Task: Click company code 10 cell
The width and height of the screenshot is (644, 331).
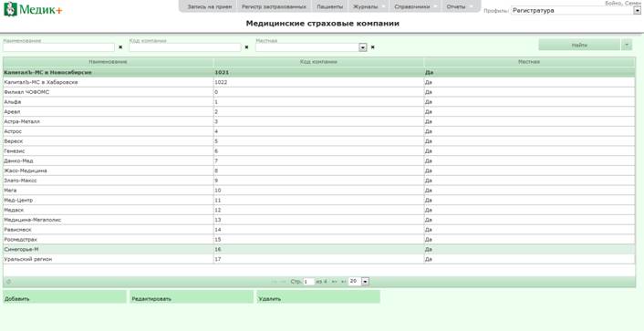Action: click(x=318, y=191)
